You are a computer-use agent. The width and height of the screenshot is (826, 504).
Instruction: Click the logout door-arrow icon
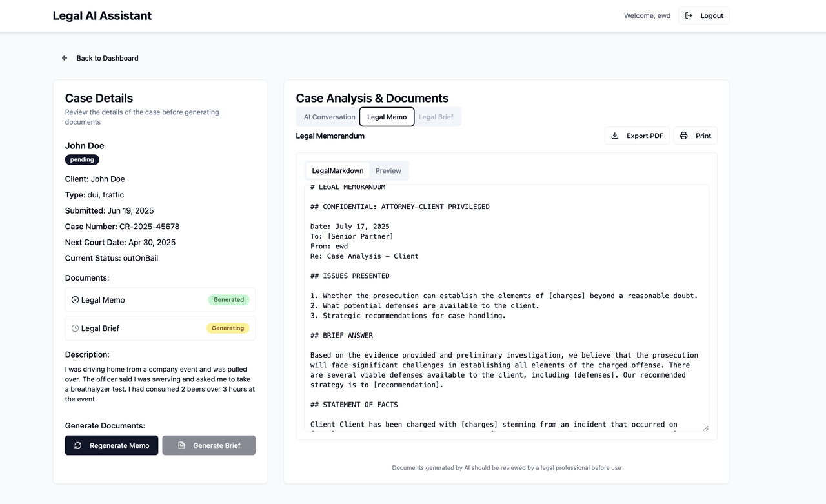point(689,15)
